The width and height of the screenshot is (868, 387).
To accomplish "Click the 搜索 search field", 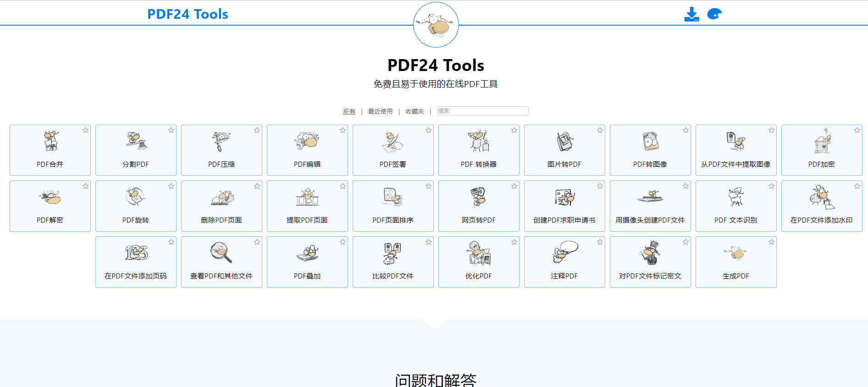I will [482, 111].
